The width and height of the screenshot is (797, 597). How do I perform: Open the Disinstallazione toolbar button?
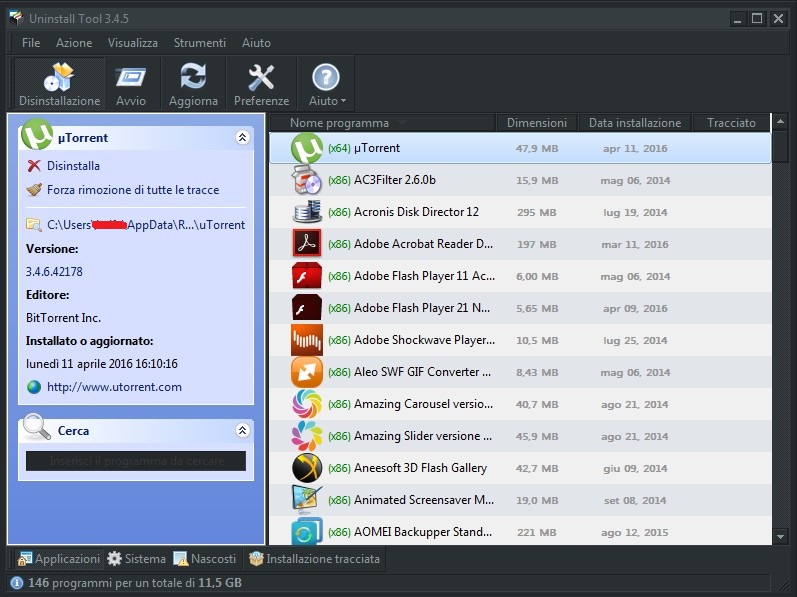tap(59, 84)
